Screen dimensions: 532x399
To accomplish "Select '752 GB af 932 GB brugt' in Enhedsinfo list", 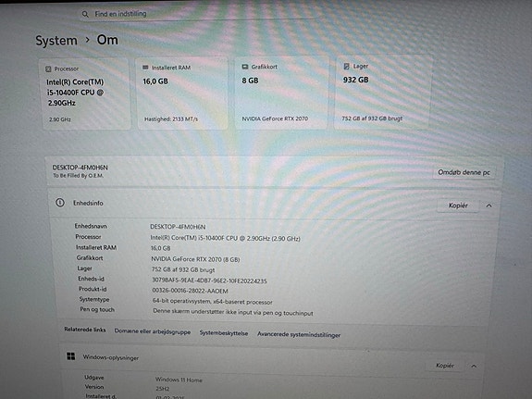I will tap(183, 270).
